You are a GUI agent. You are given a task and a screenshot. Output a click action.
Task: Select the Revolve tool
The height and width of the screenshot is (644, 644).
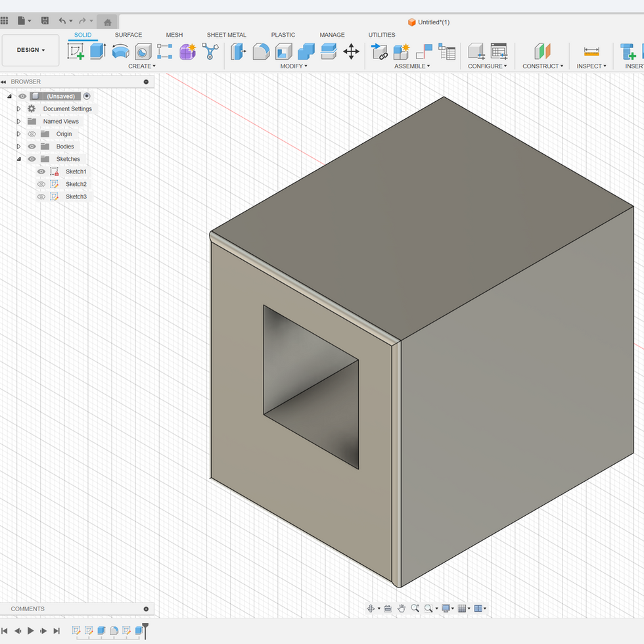point(120,51)
